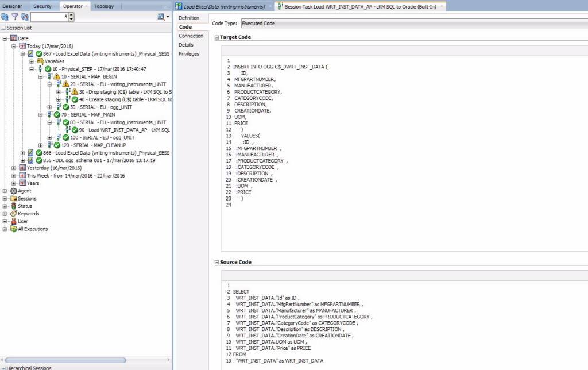Expand the Agent node
588x370 pixels.
[4, 191]
